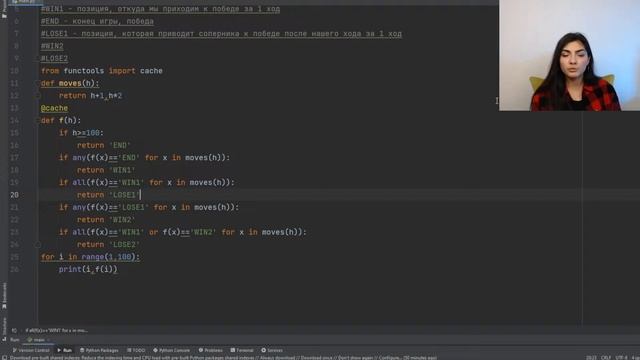Open the Python Packages tool window

(99, 350)
